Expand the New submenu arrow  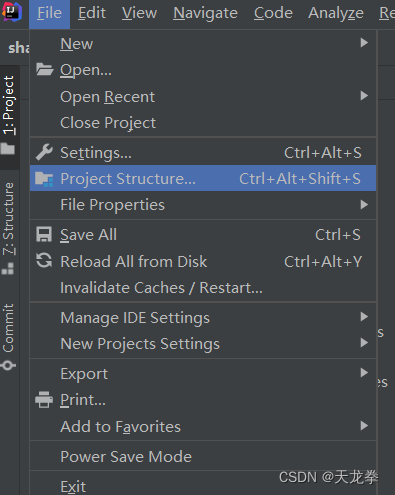point(364,43)
